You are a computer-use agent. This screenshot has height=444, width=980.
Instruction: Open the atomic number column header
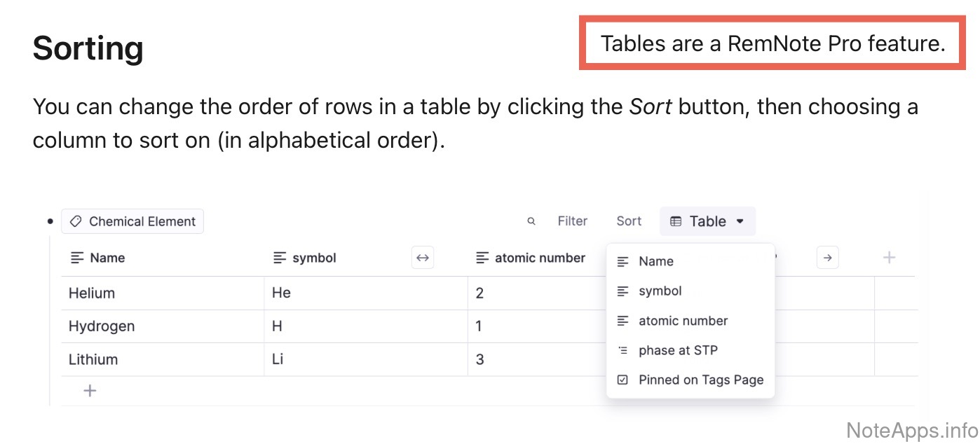click(540, 258)
